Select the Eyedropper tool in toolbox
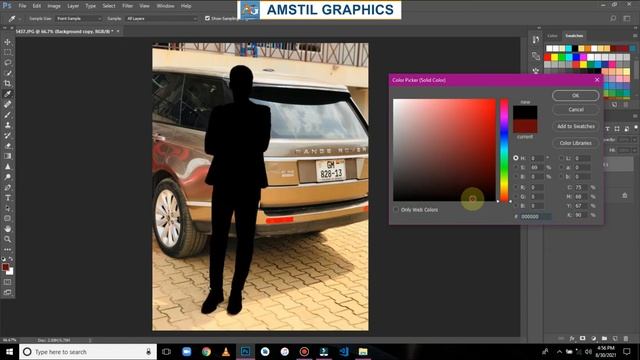Screen dimensions: 640x360 click(x=7, y=94)
